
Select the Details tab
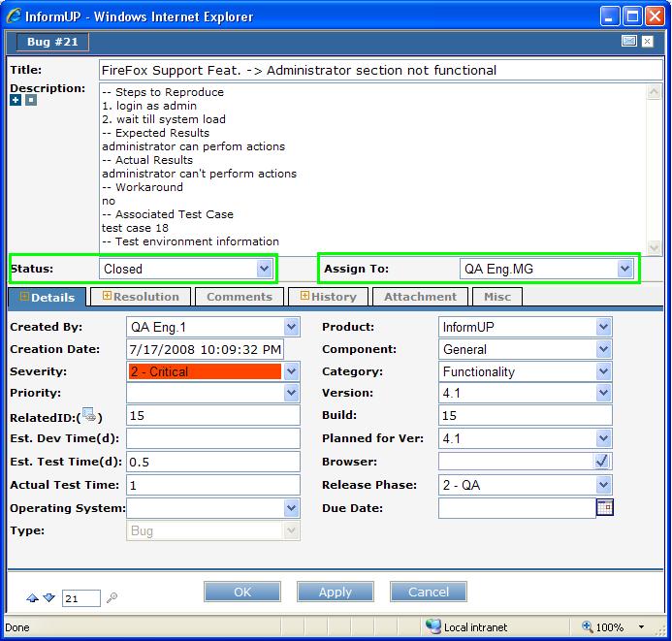tap(48, 297)
